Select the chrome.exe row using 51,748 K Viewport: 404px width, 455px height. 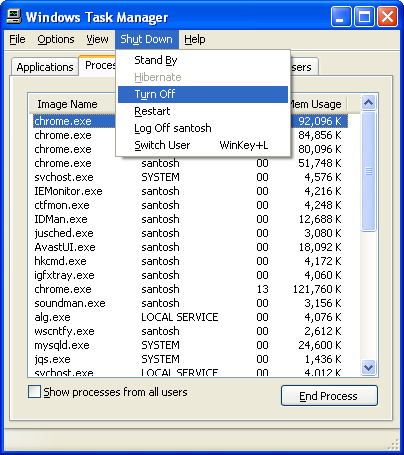click(190, 163)
